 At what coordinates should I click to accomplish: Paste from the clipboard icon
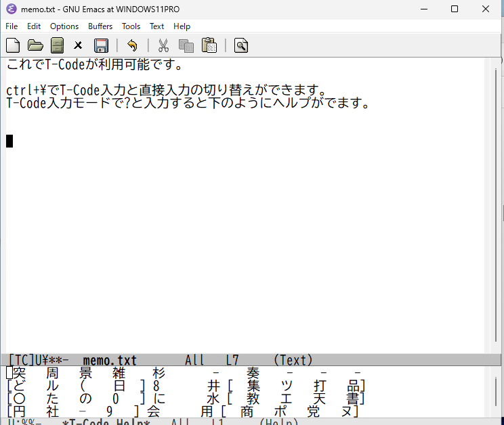click(x=209, y=45)
